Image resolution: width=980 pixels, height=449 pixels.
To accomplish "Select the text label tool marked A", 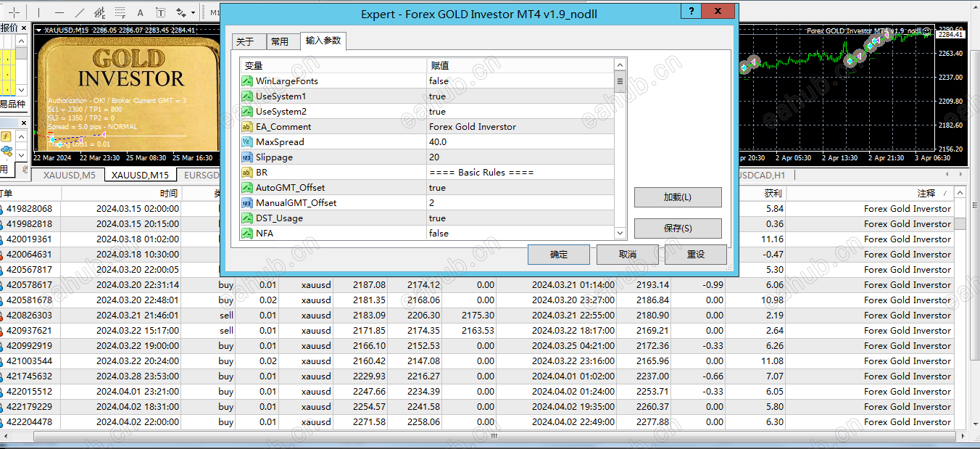I will coord(140,12).
